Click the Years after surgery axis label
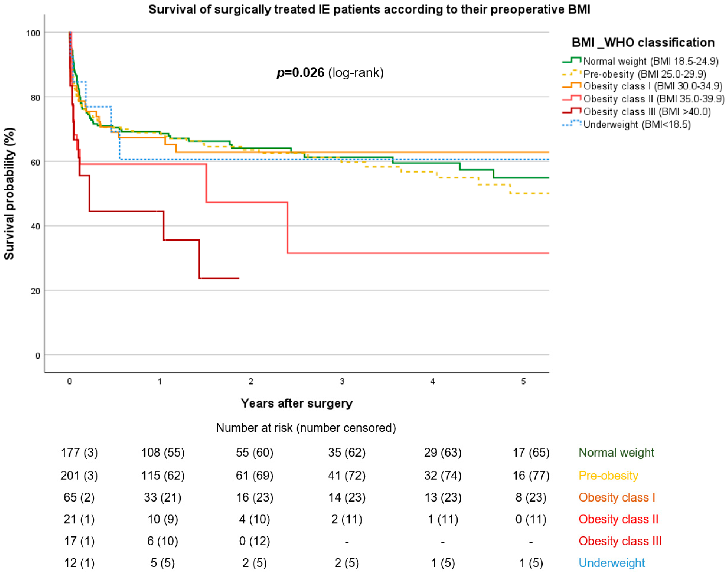This screenshot has height=576, width=728. tap(297, 403)
